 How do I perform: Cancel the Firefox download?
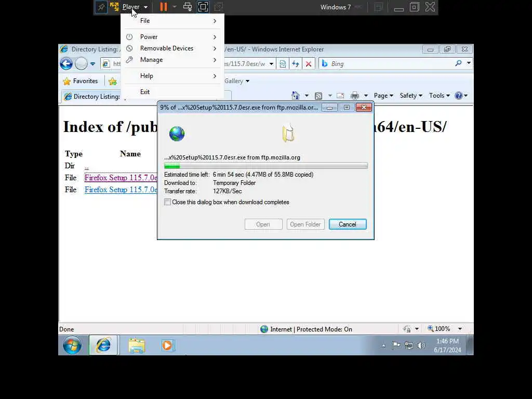pyautogui.click(x=348, y=224)
